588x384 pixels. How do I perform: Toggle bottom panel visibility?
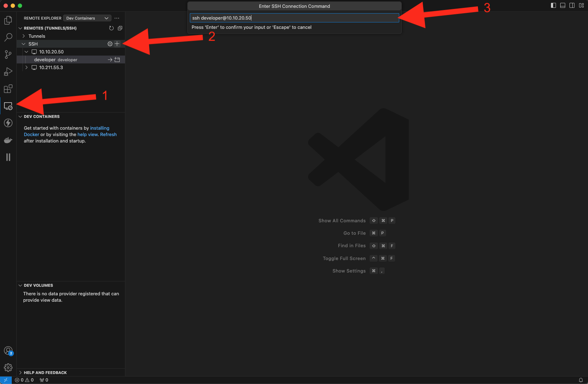(563, 5)
